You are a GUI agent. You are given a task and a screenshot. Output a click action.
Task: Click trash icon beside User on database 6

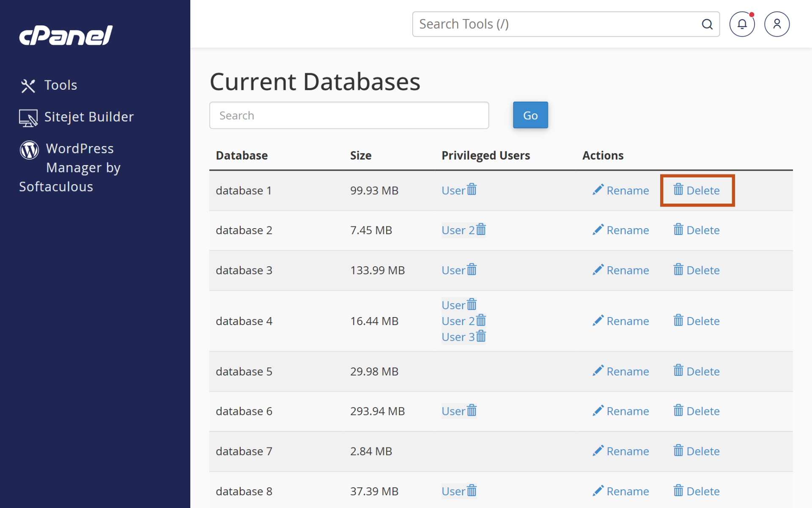point(472,410)
